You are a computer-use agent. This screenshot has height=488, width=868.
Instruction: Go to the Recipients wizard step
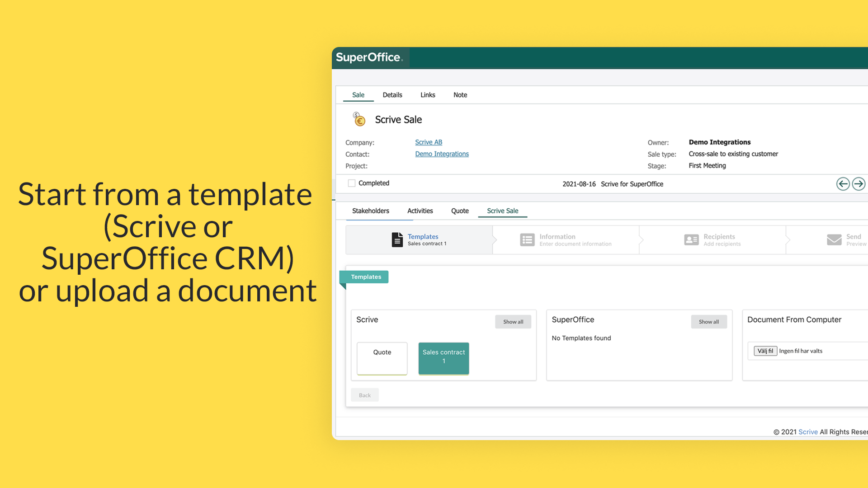712,240
